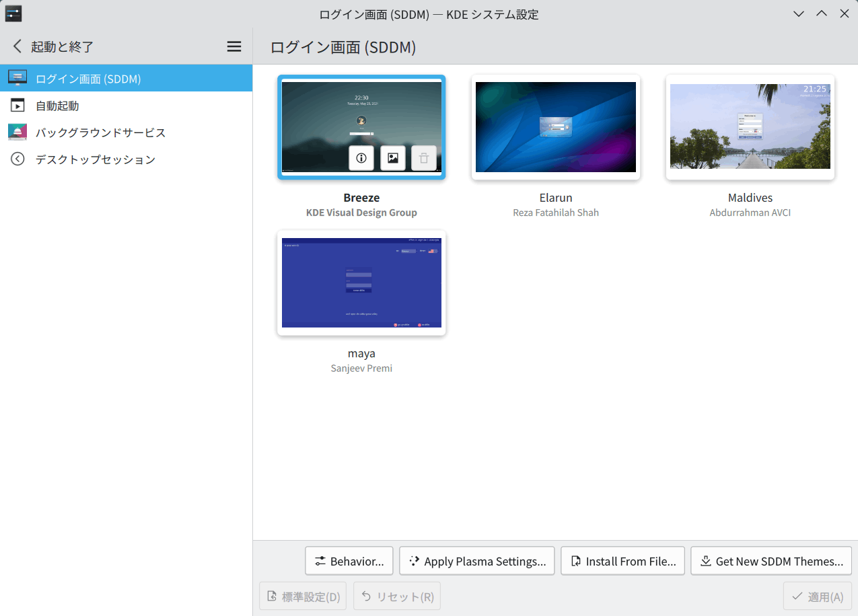Click the back arrow next to 起動と終了

pos(17,46)
